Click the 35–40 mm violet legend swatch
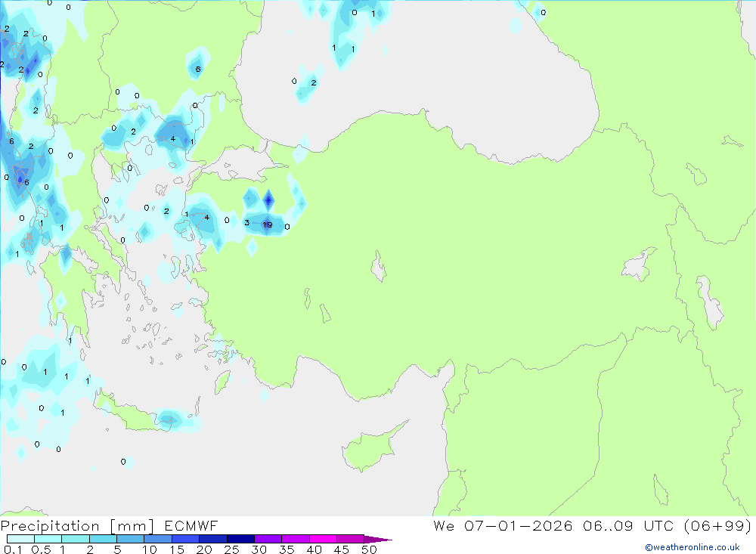756x554 pixels. tap(295, 539)
